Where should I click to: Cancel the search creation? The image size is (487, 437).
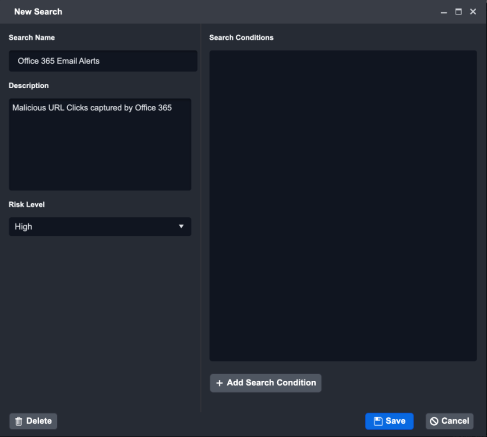[449, 421]
